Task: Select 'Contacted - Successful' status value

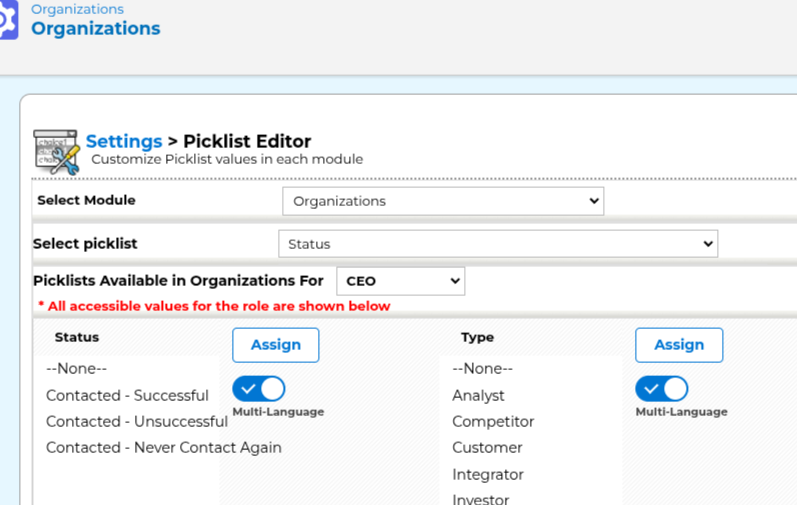Action: [127, 396]
